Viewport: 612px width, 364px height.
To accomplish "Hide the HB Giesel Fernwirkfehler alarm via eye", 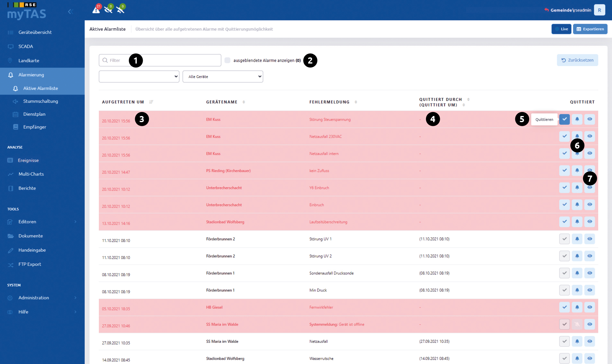I will [590, 307].
